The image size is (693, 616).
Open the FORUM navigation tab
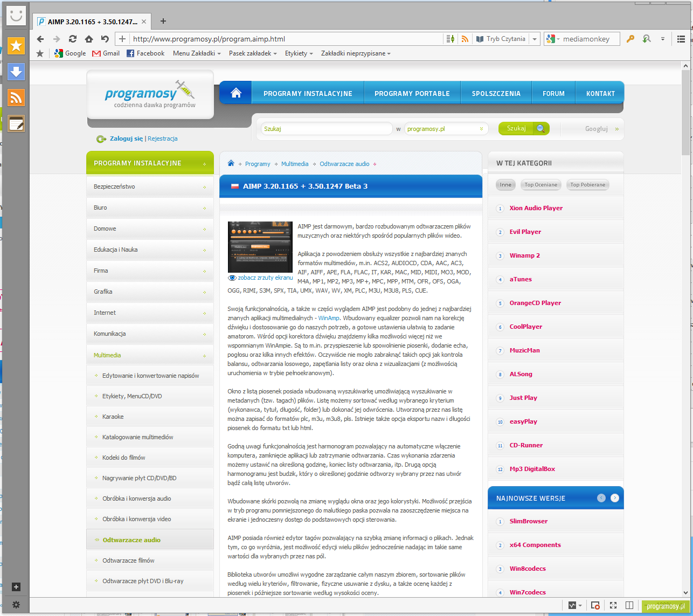tap(553, 93)
